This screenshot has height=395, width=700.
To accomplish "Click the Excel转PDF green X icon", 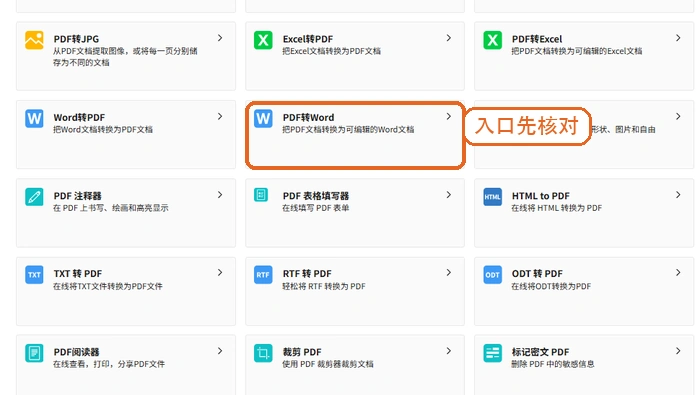I will tap(263, 40).
